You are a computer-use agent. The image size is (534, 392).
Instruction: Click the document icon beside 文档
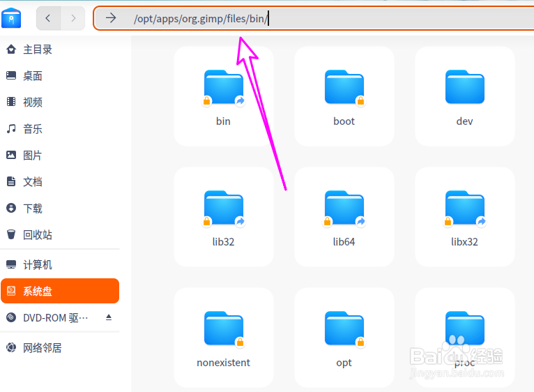pyautogui.click(x=11, y=181)
